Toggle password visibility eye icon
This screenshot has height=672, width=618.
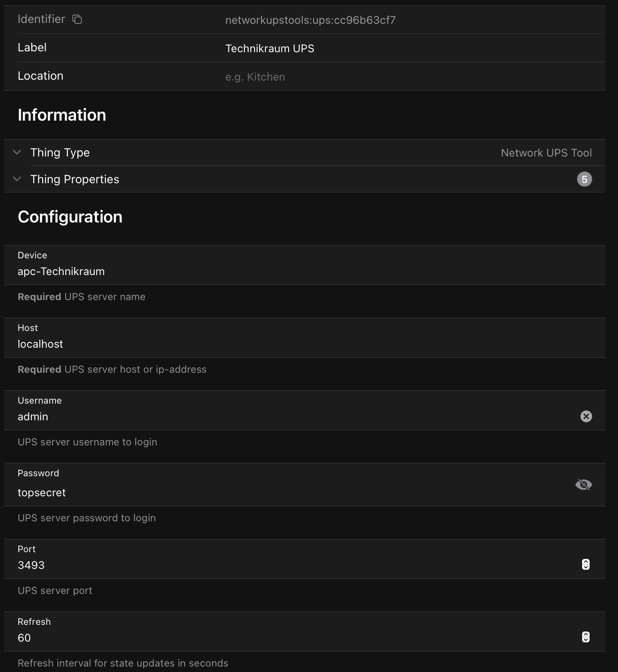click(x=583, y=485)
